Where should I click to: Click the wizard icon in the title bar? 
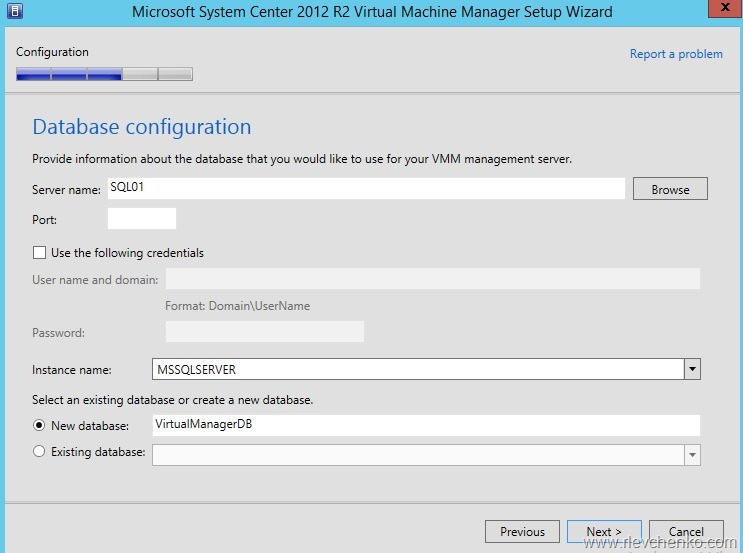(12, 12)
